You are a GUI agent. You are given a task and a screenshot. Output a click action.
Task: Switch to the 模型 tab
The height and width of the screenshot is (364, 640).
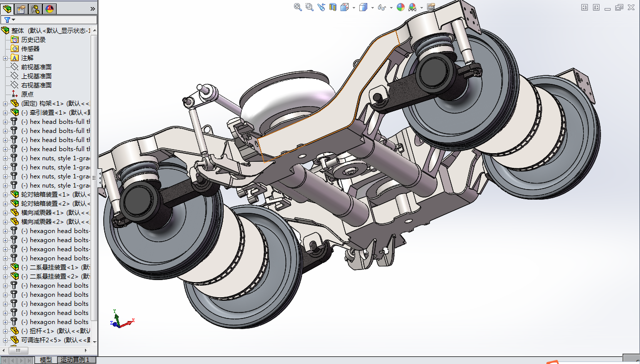[46, 360]
